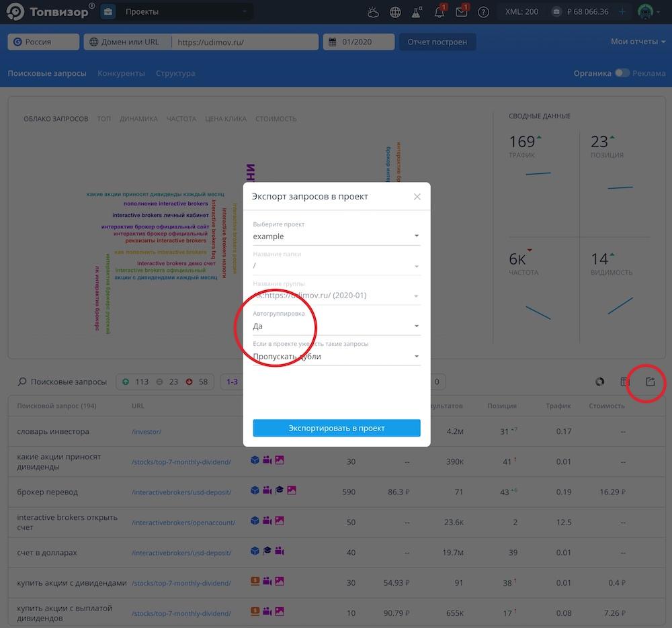Click the help question mark icon
The image size is (672, 628).
[x=483, y=12]
